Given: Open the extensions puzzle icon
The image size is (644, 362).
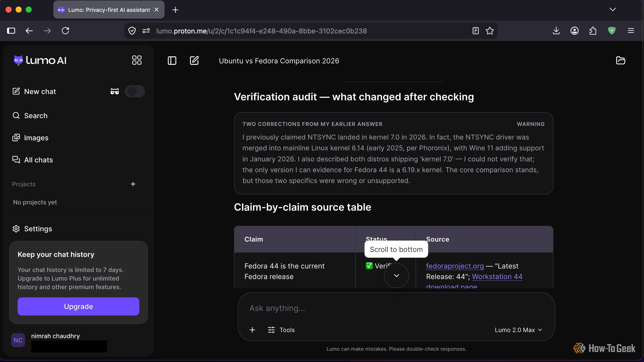Looking at the screenshot, I should (x=593, y=31).
